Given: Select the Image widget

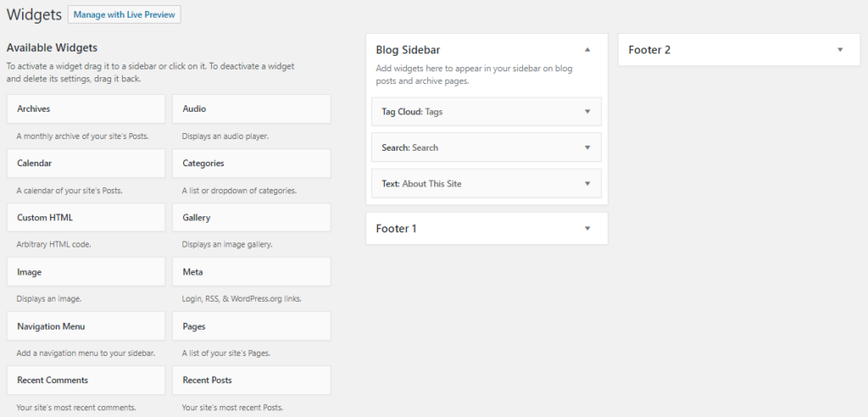Looking at the screenshot, I should point(86,272).
